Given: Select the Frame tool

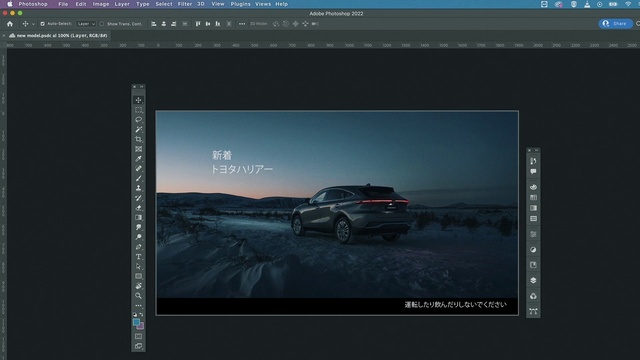Looking at the screenshot, I should pyautogui.click(x=138, y=149).
